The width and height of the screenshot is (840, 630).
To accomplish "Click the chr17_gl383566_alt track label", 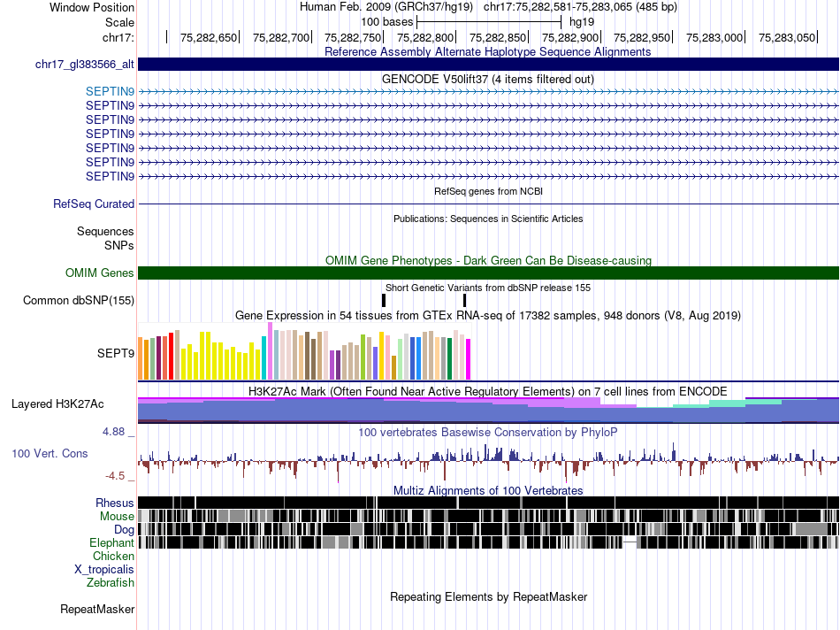I will pyautogui.click(x=84, y=65).
